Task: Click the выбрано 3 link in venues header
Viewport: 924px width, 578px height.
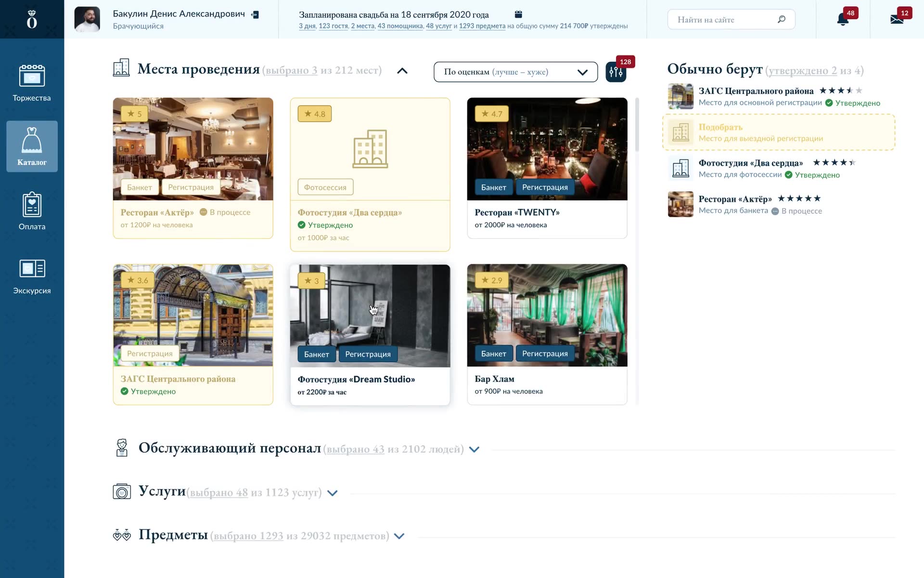Action: tap(292, 70)
